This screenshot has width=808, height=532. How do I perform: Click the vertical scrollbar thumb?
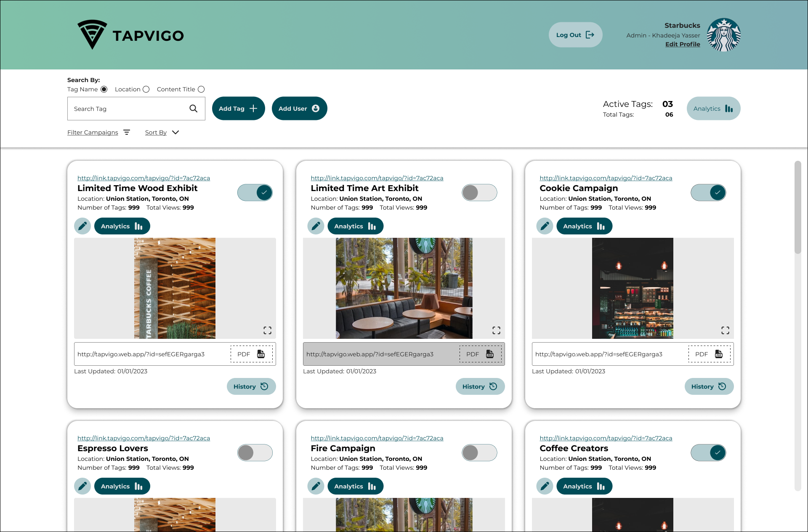(797, 207)
